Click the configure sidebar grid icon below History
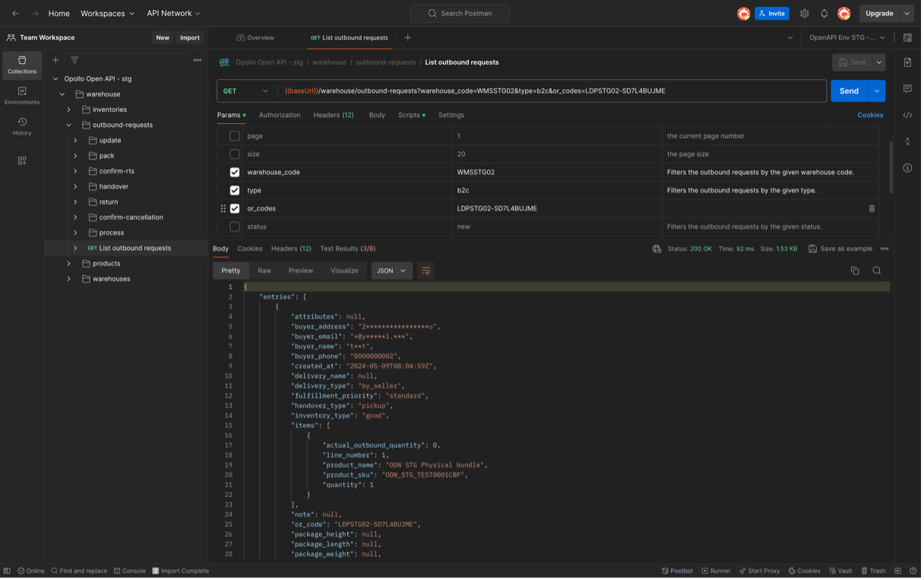The width and height of the screenshot is (924, 580). (22, 161)
